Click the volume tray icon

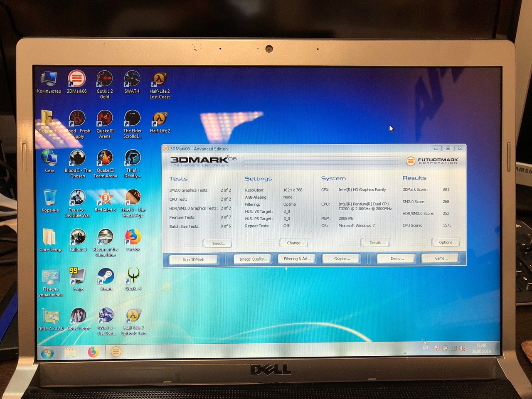[x=463, y=349]
